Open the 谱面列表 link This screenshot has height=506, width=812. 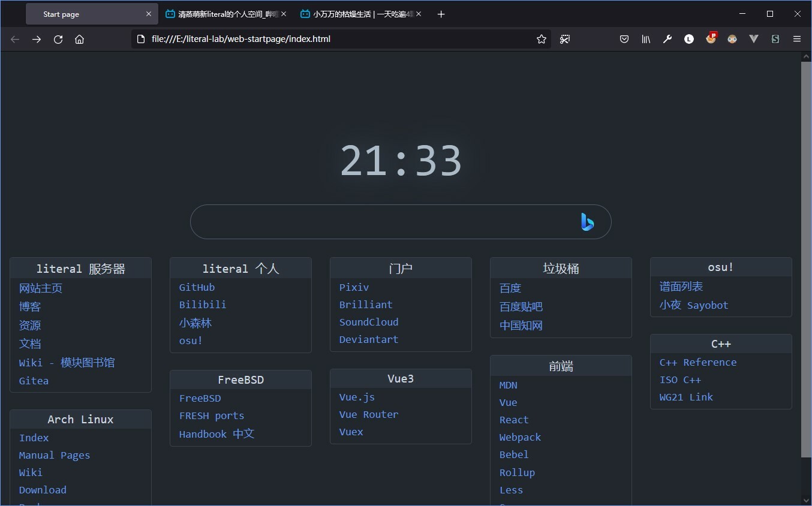(681, 287)
